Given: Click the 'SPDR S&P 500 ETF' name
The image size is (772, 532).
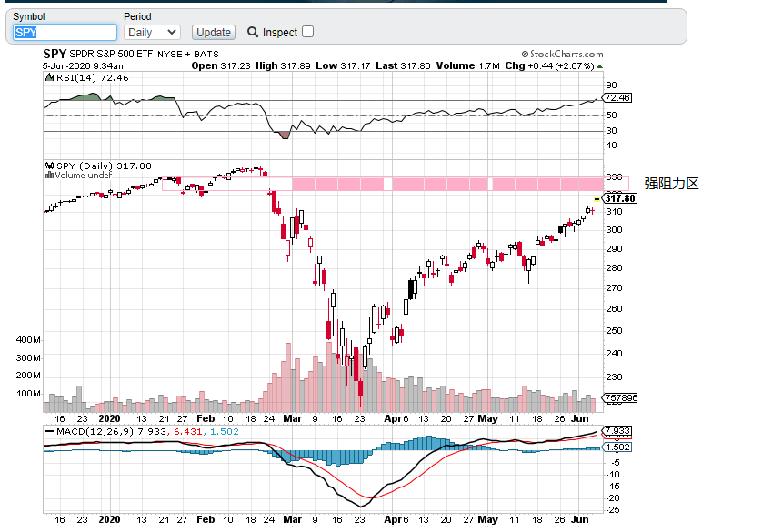Looking at the screenshot, I should pyautogui.click(x=111, y=54).
